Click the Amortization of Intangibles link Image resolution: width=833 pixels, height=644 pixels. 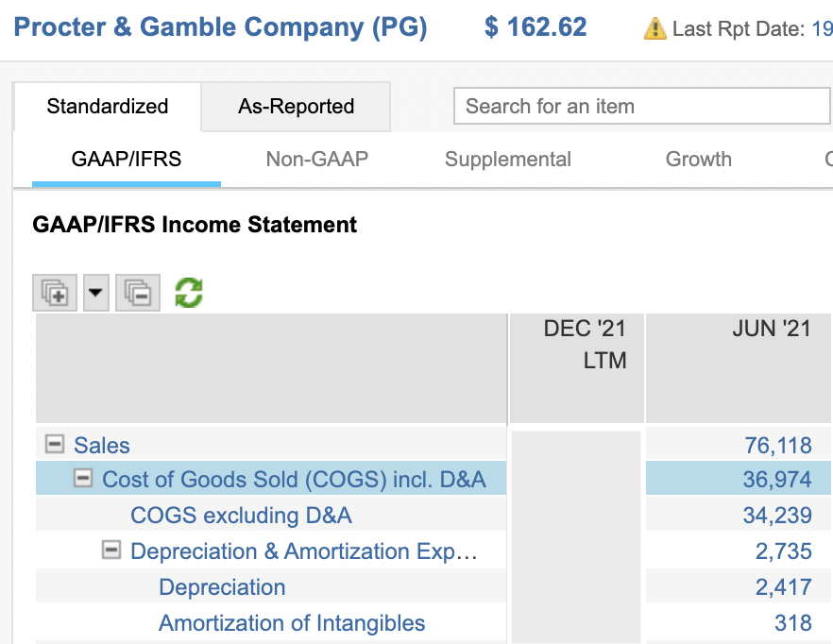point(292,623)
